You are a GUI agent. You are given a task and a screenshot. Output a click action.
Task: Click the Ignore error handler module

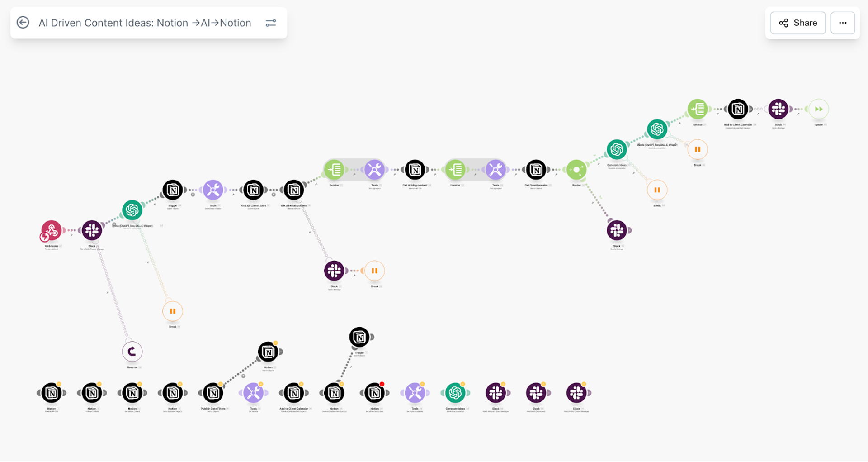point(818,109)
